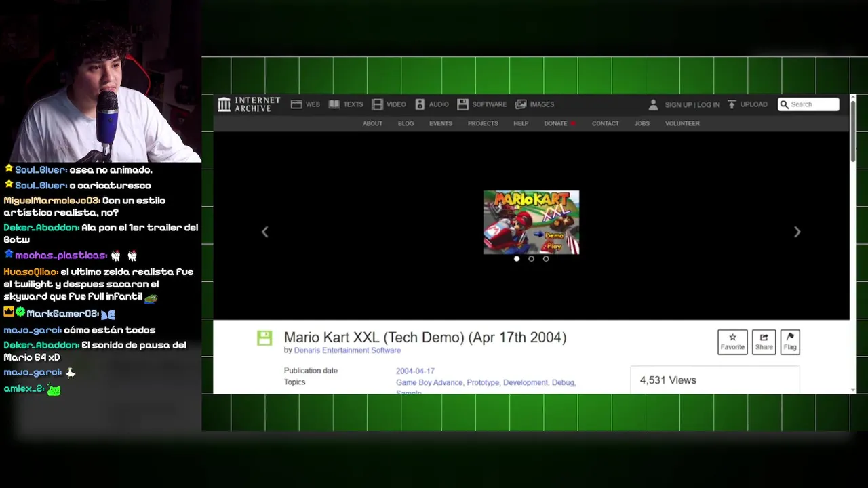The width and height of the screenshot is (868, 488).
Task: Click the 4,531 Views count
Action: click(x=668, y=380)
